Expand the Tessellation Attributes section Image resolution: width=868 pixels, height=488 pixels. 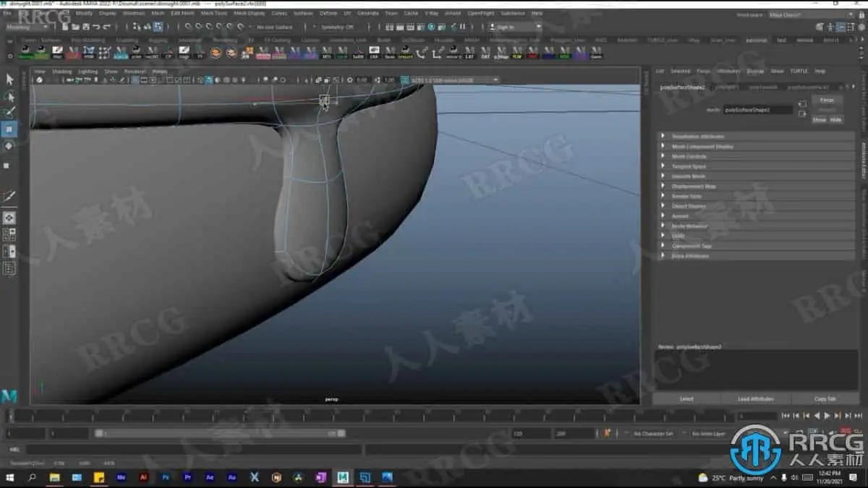click(698, 137)
